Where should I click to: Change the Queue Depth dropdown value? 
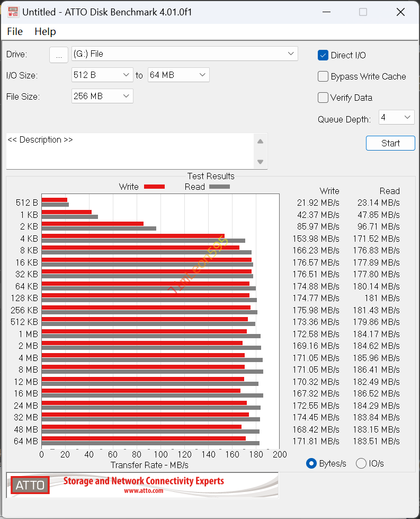click(396, 117)
